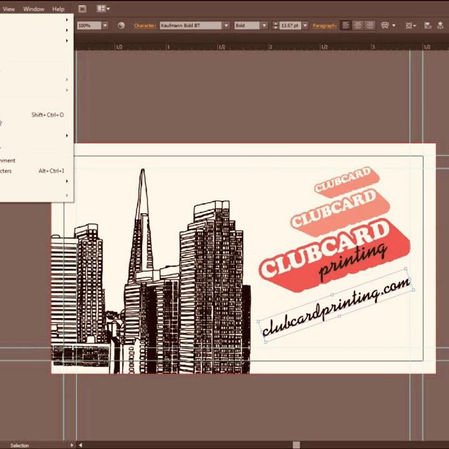Select the black script printing text

point(353,263)
